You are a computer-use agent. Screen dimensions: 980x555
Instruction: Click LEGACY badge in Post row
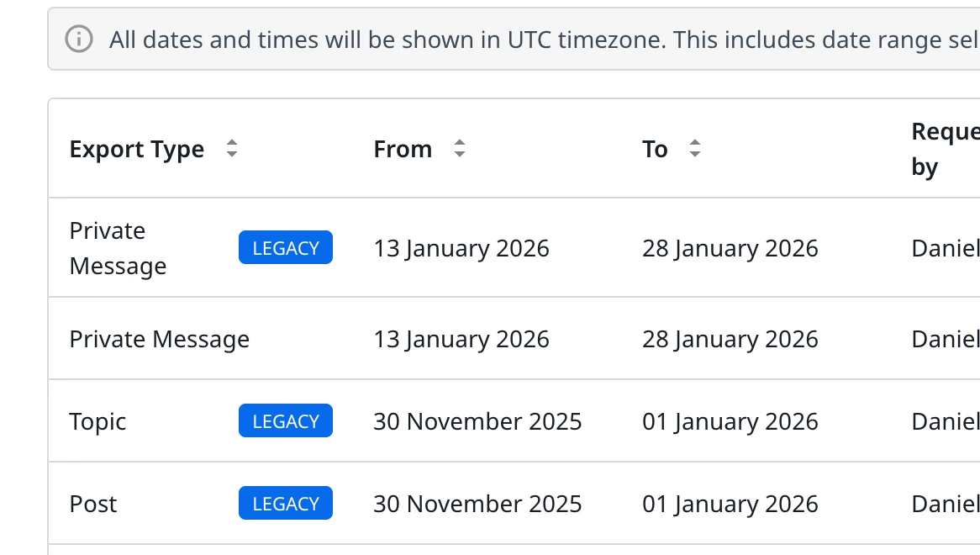[x=286, y=503]
